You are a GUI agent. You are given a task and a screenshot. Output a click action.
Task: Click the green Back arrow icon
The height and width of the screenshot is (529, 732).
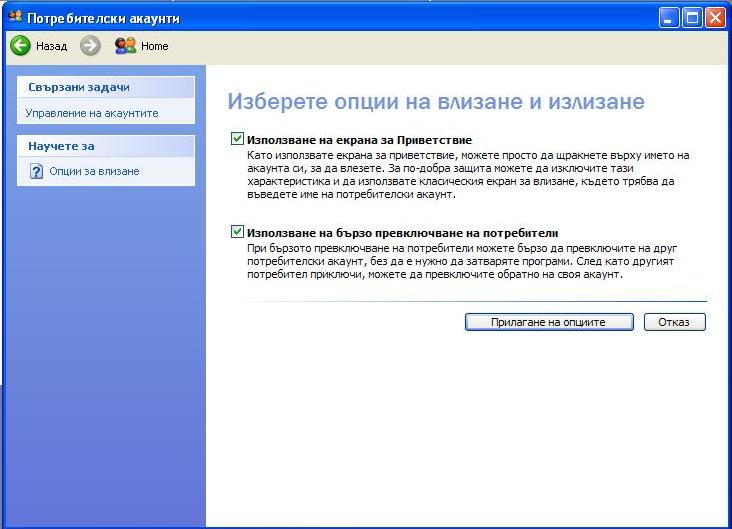20,46
